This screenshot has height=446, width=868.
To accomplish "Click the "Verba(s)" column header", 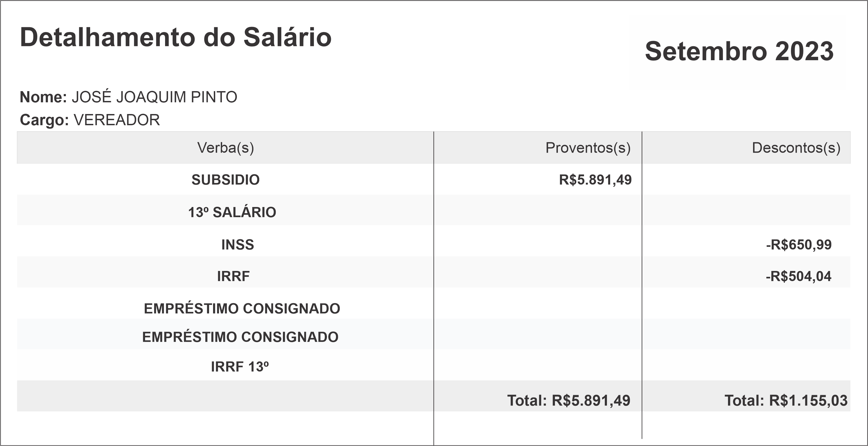I will point(225,148).
